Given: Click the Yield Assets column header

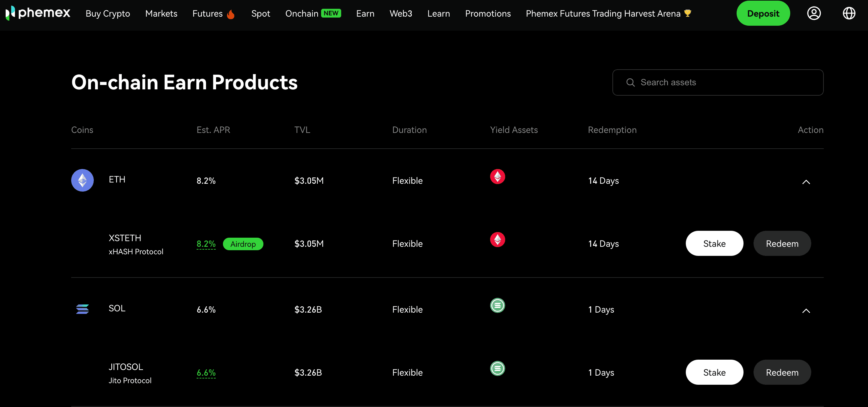Looking at the screenshot, I should click(514, 130).
